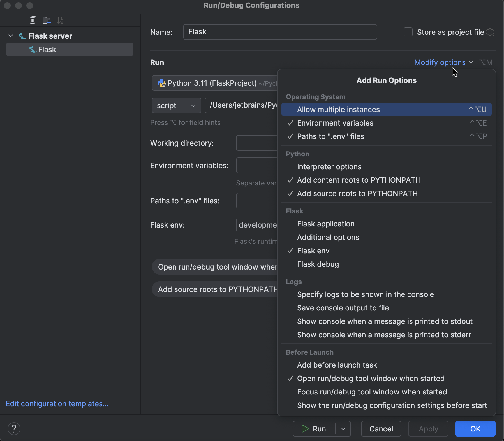
Task: Open the script target type dropdown
Action: coord(176,105)
